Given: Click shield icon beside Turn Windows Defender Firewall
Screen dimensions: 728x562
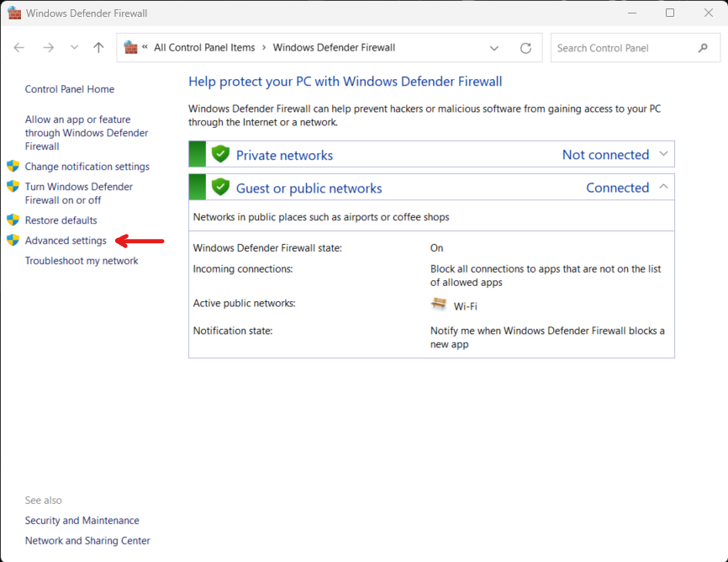Looking at the screenshot, I should 13,187.
